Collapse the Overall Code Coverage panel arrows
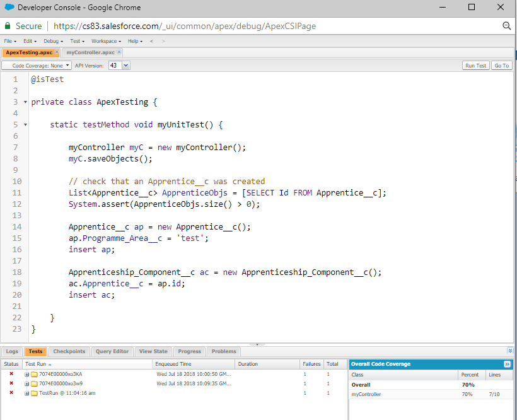 pyautogui.click(x=507, y=364)
